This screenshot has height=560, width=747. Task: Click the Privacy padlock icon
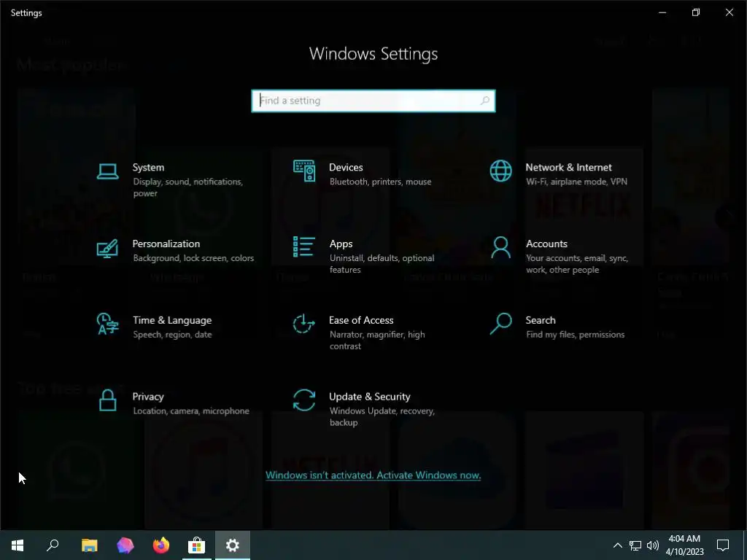pos(108,400)
